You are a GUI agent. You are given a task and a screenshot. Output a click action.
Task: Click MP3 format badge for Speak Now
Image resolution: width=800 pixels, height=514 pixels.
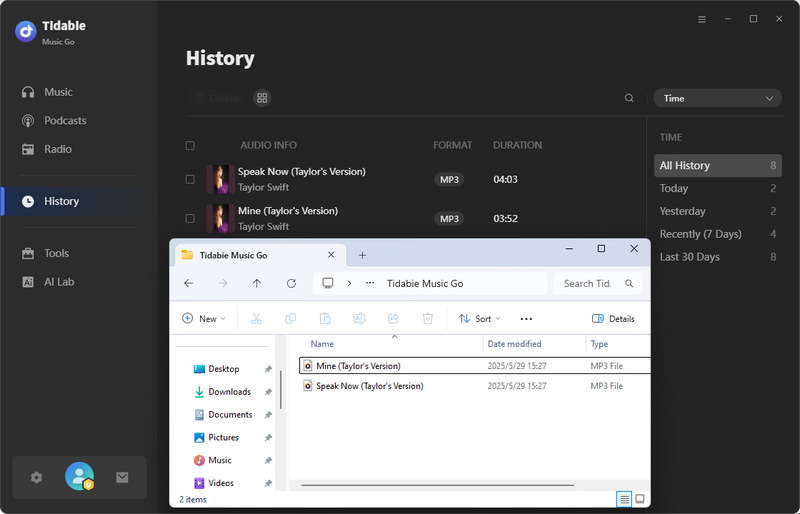pyautogui.click(x=449, y=180)
